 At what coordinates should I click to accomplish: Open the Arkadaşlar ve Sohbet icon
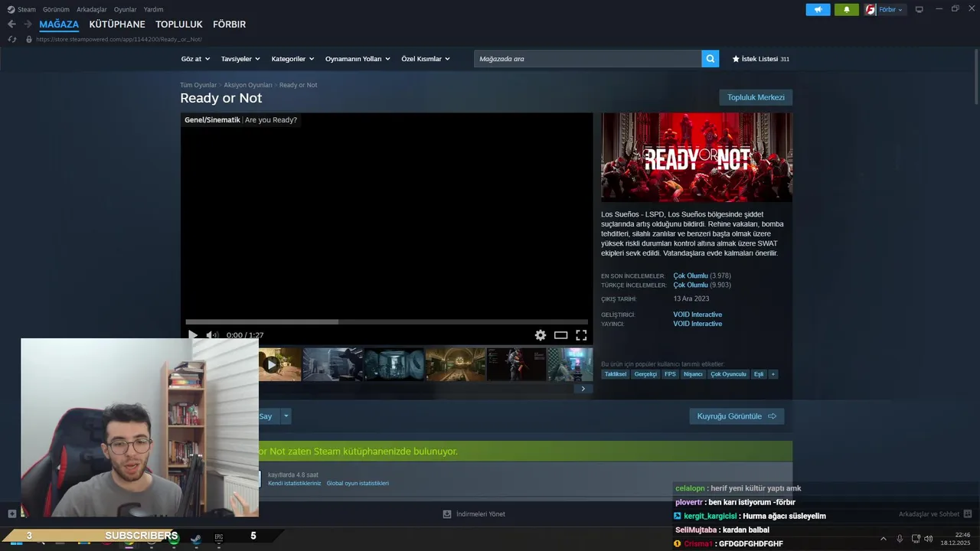(968, 514)
